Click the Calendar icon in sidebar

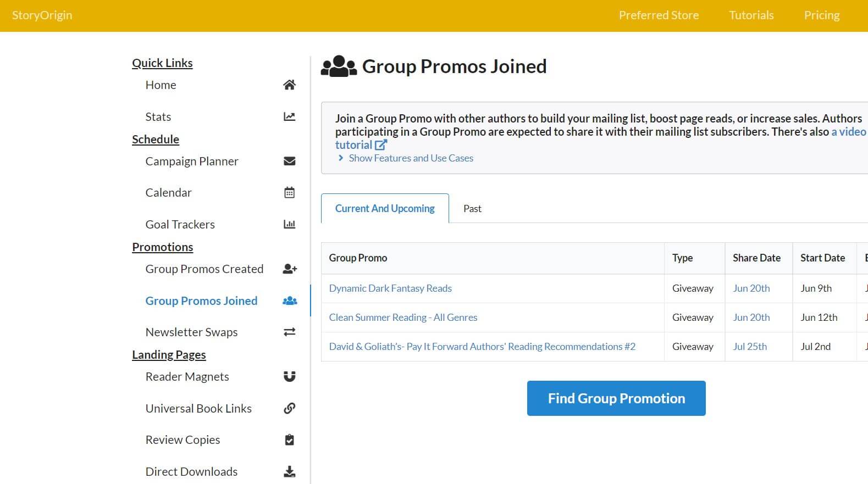click(x=289, y=192)
